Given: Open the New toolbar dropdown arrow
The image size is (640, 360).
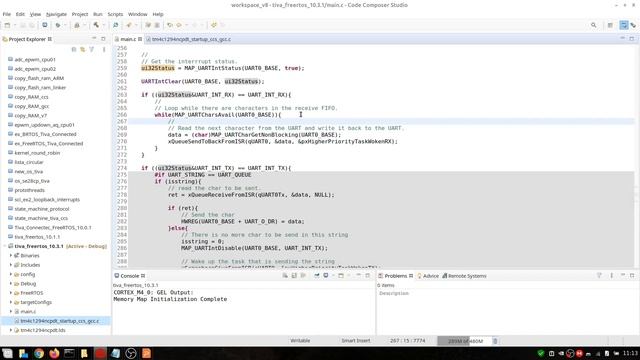Looking at the screenshot, I should point(15,25).
